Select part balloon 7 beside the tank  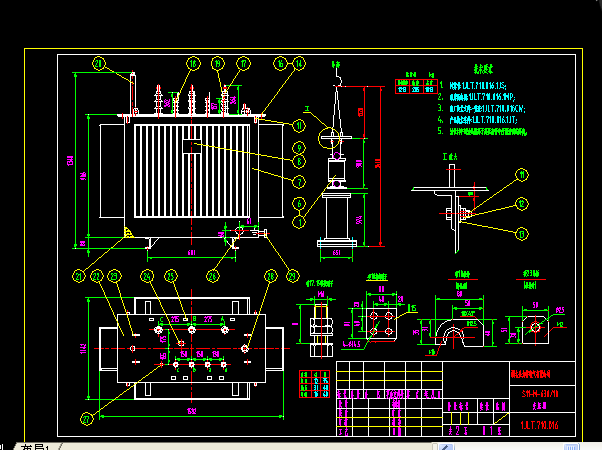(299, 182)
